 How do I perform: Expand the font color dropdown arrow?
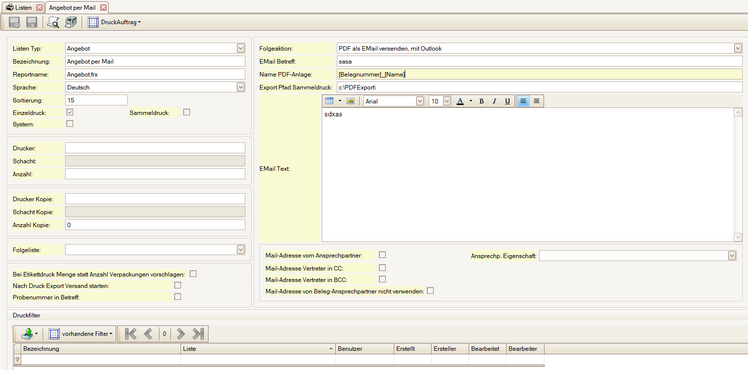click(470, 101)
